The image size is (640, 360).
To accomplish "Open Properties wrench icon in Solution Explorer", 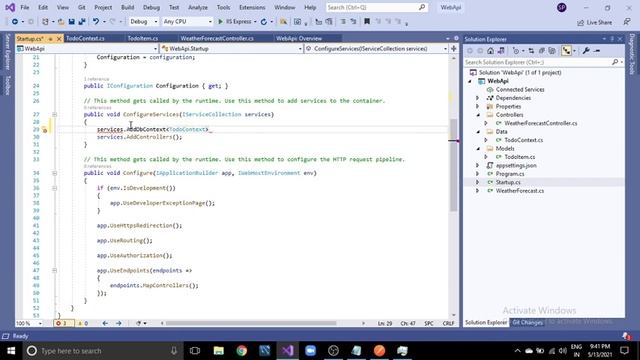I will pos(586,51).
